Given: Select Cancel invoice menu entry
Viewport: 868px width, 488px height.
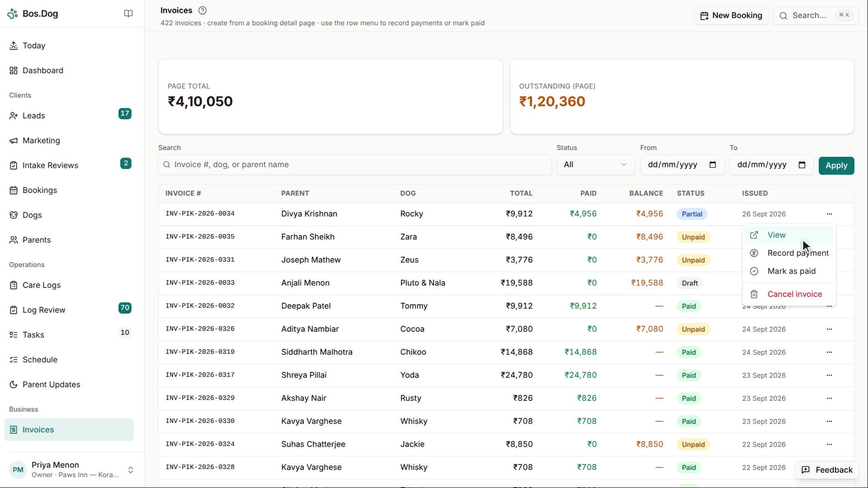Looking at the screenshot, I should click(789, 294).
